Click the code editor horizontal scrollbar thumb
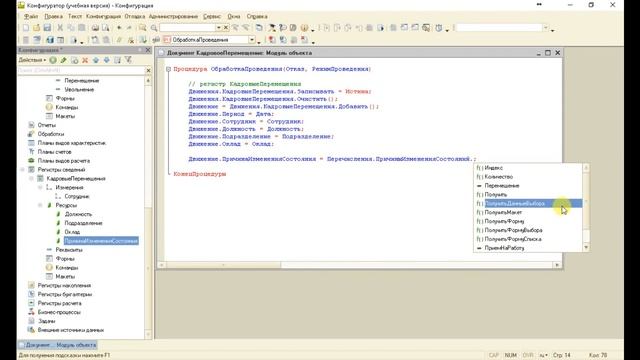 pos(223,265)
